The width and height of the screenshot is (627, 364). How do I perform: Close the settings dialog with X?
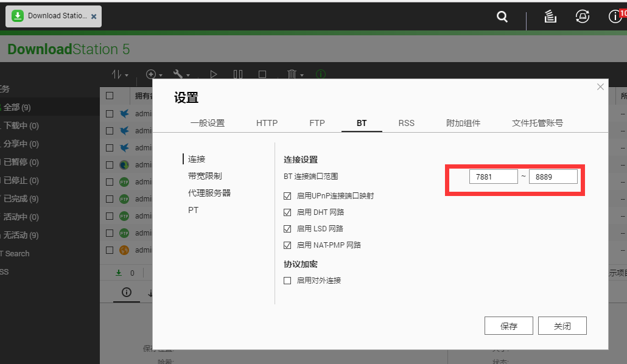pos(600,87)
